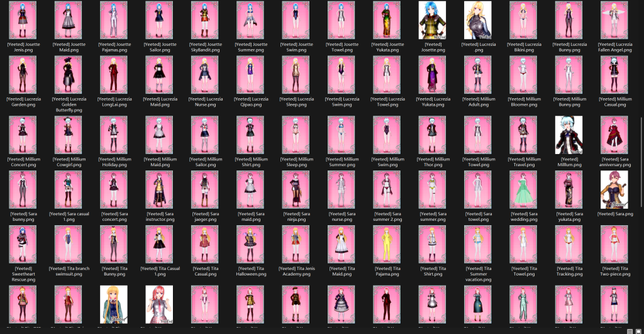Select the Sara anniversary.png file

tap(614, 135)
